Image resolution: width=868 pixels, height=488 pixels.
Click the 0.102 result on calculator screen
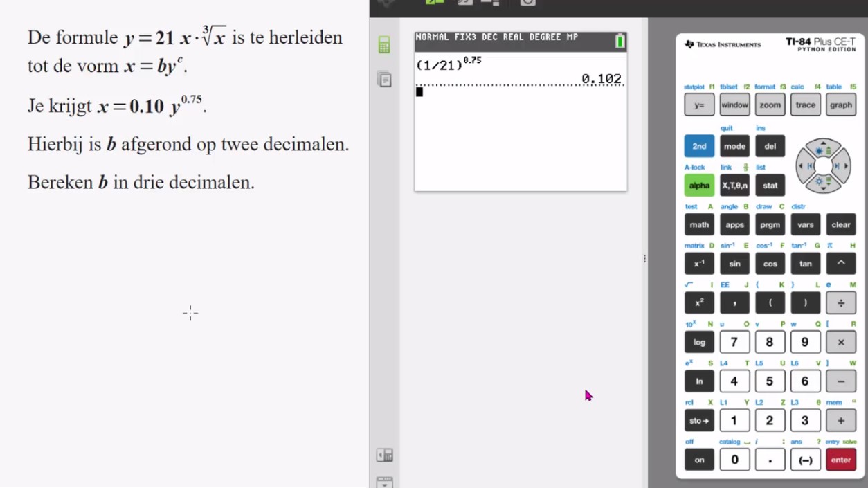click(602, 79)
